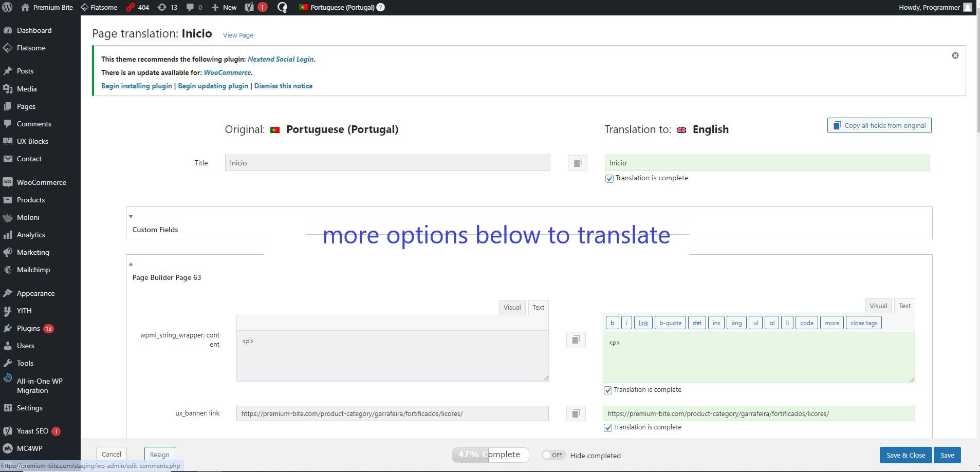The image size is (980, 472).
Task: Insert bold tag with b button
Action: pos(612,323)
